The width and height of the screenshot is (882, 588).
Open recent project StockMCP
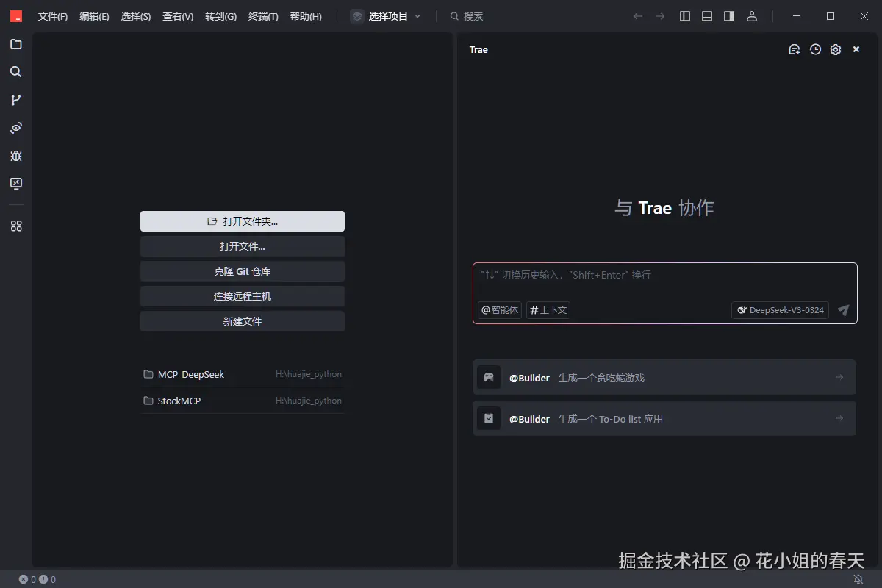coord(243,401)
